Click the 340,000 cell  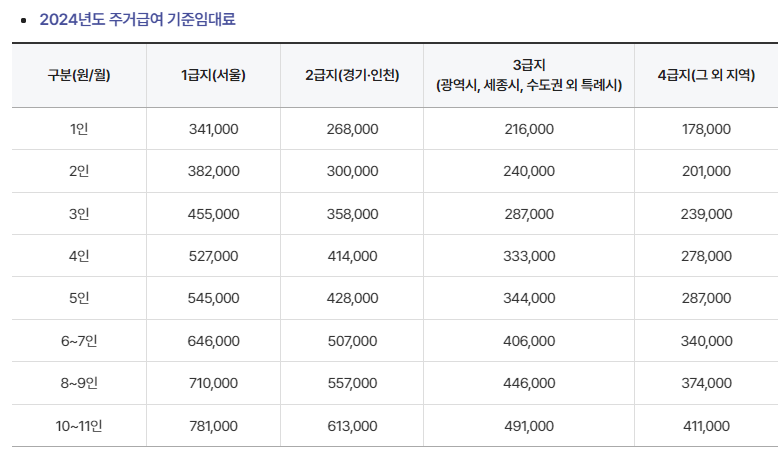(706, 341)
